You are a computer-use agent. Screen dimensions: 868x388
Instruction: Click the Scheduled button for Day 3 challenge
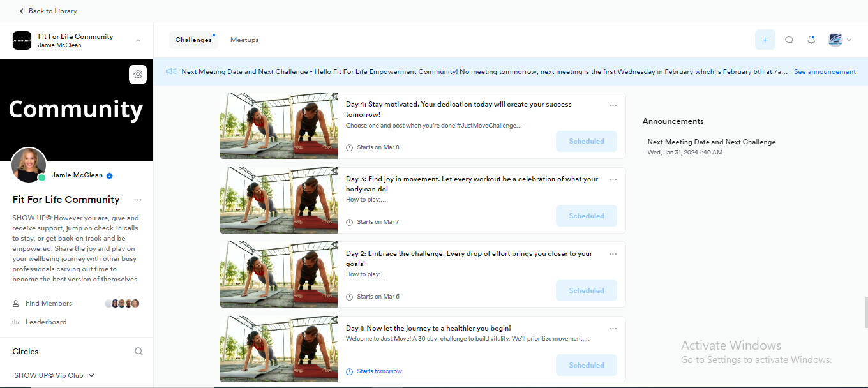(586, 216)
